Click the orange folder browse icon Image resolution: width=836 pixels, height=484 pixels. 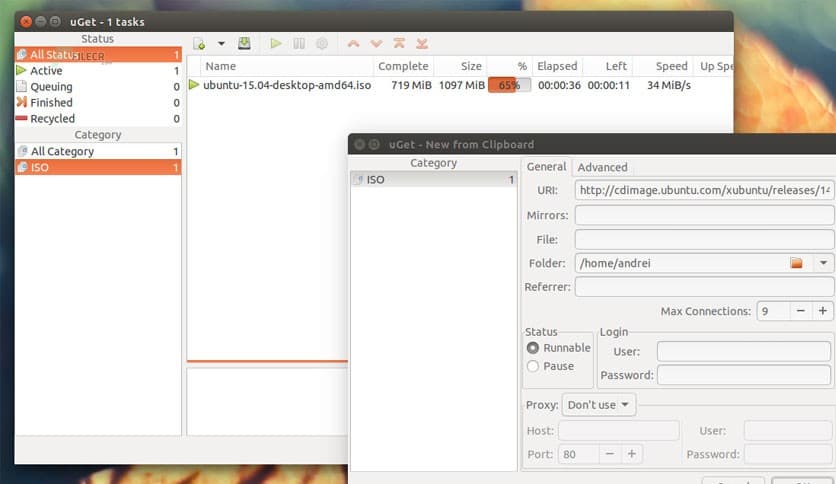tap(797, 263)
